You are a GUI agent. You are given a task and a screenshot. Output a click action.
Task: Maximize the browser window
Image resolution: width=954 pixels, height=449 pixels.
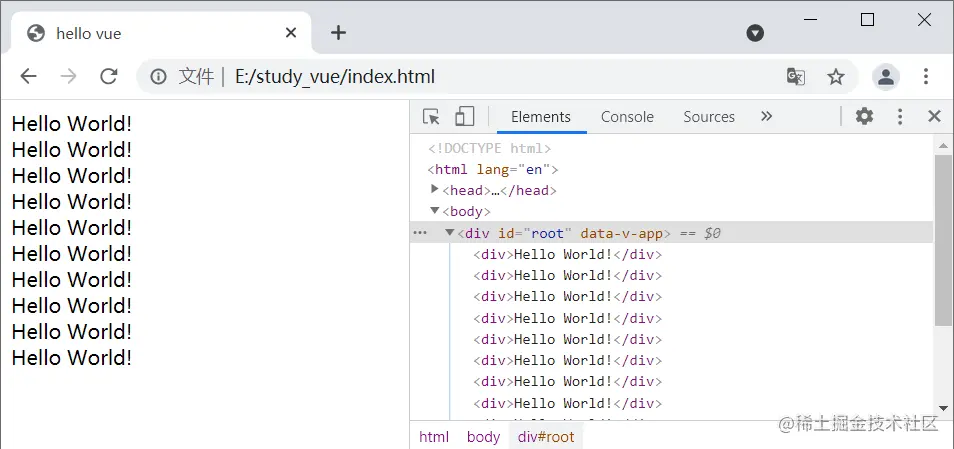click(867, 19)
